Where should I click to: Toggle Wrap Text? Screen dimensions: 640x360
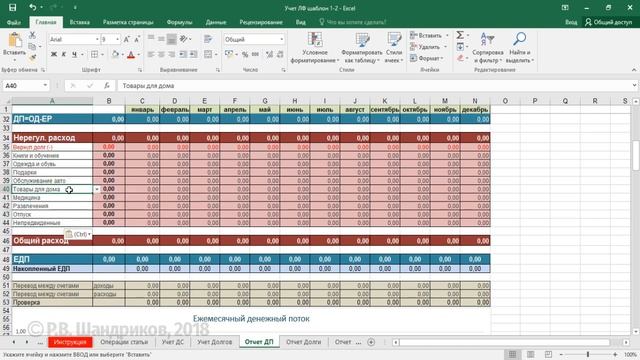point(208,39)
